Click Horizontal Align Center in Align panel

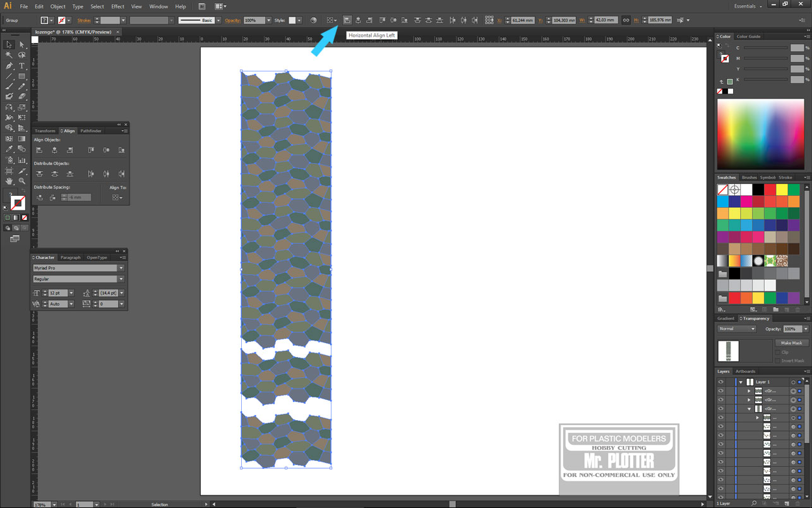click(54, 150)
